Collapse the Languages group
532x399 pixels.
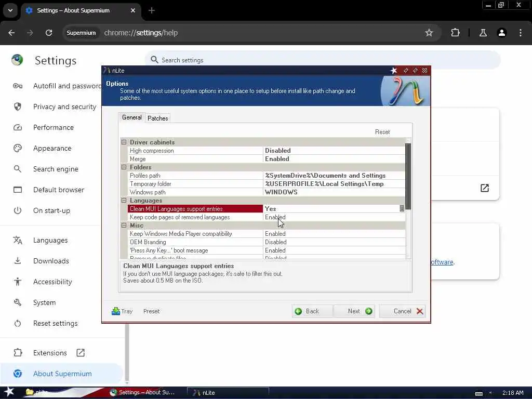[124, 200]
